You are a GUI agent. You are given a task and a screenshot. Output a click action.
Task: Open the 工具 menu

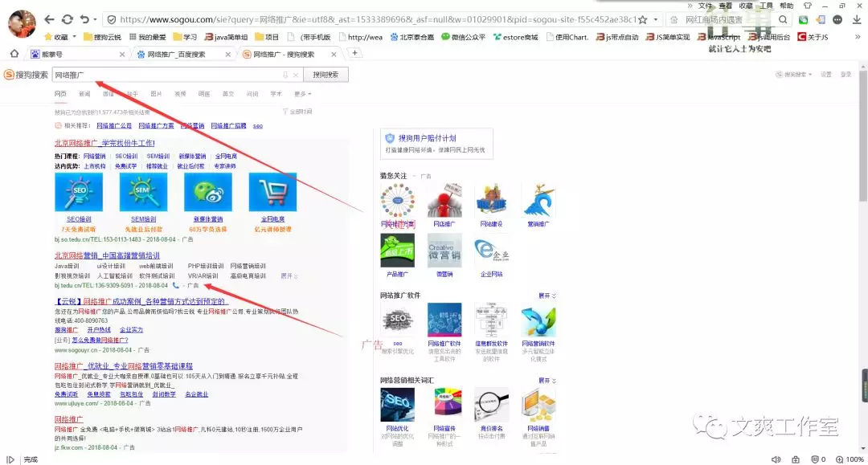[x=766, y=6]
